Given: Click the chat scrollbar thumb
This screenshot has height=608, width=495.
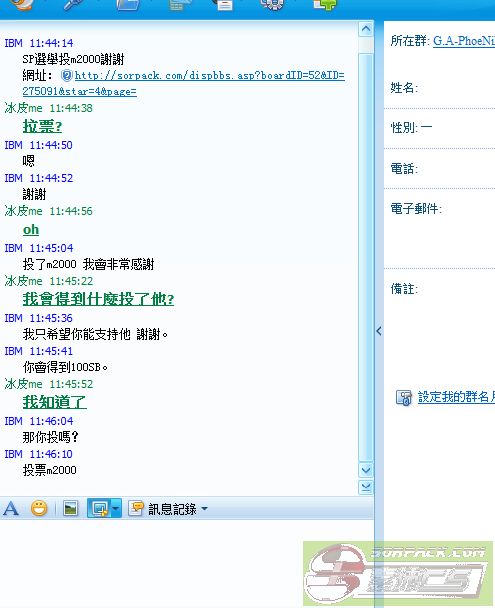Looking at the screenshot, I should [x=366, y=256].
